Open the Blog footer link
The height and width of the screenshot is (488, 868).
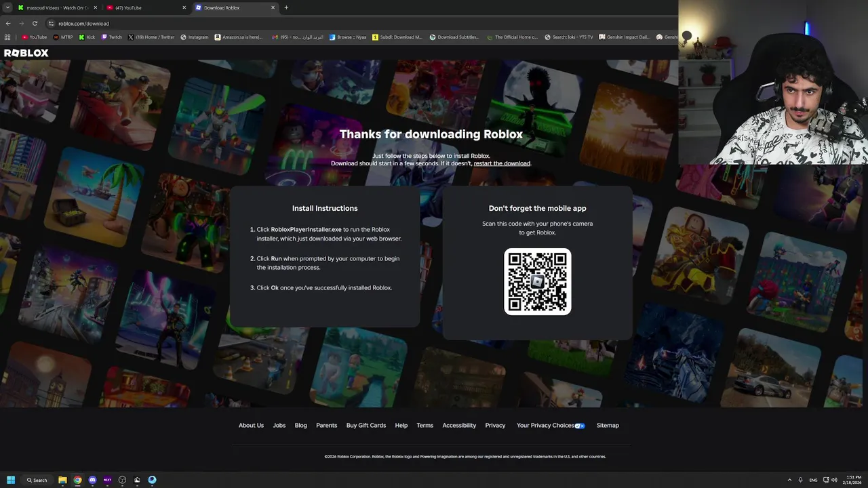pos(301,426)
